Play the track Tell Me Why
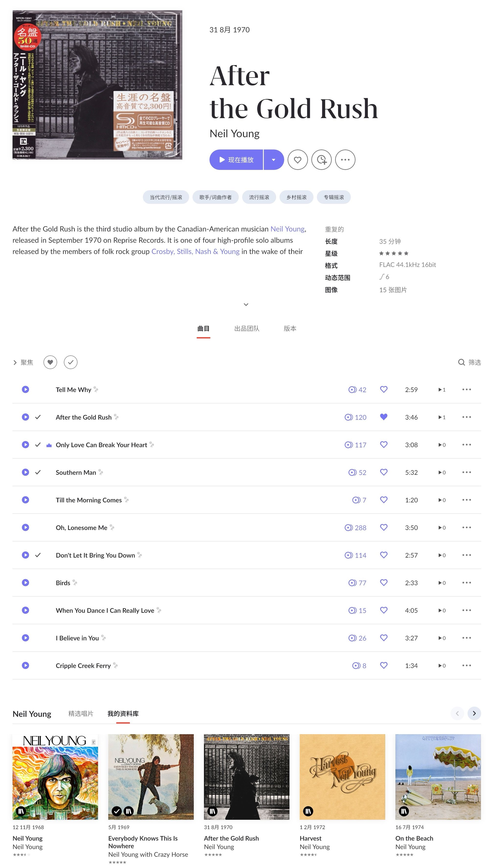 [25, 390]
